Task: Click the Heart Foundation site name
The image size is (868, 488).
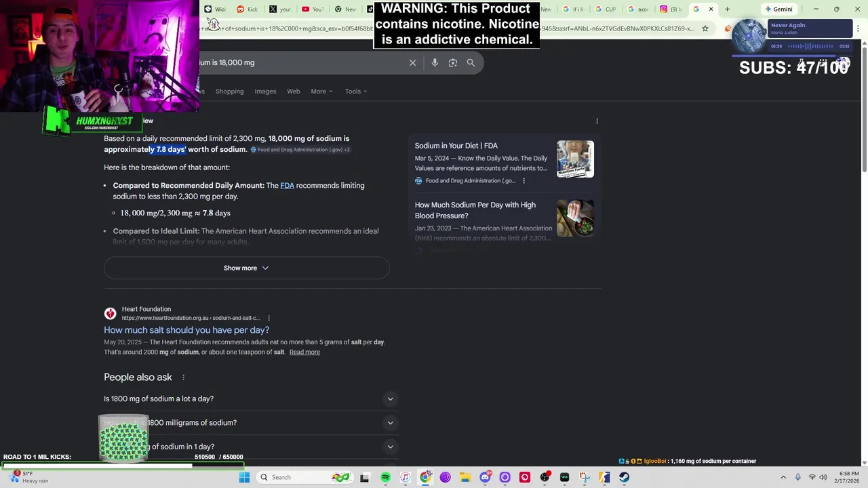Action: [146, 309]
